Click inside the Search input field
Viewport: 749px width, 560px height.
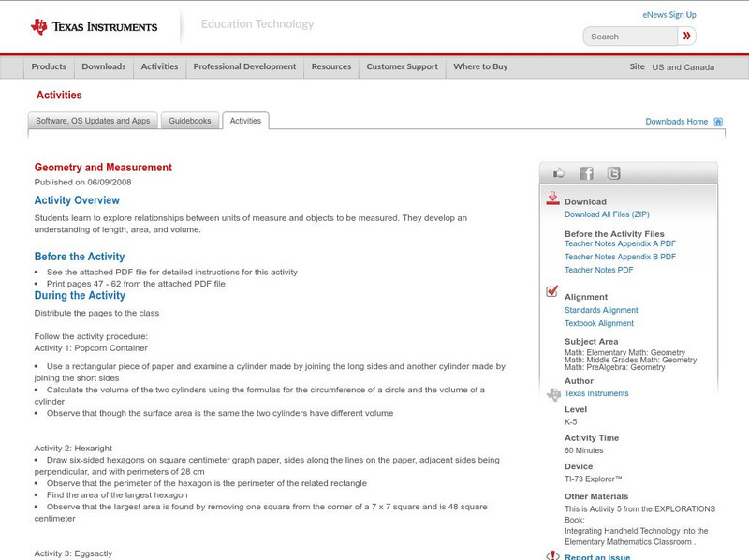click(630, 37)
